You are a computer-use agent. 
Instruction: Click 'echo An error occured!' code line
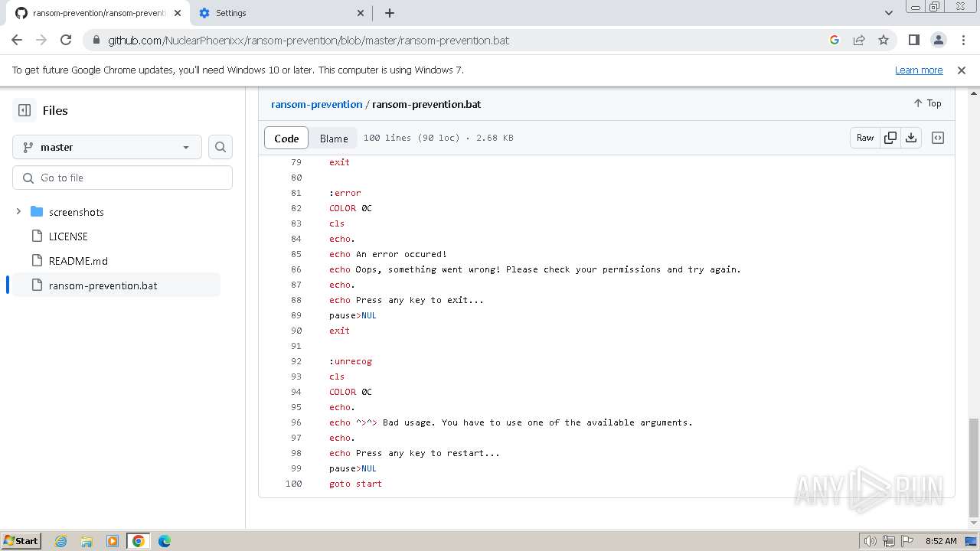(388, 254)
